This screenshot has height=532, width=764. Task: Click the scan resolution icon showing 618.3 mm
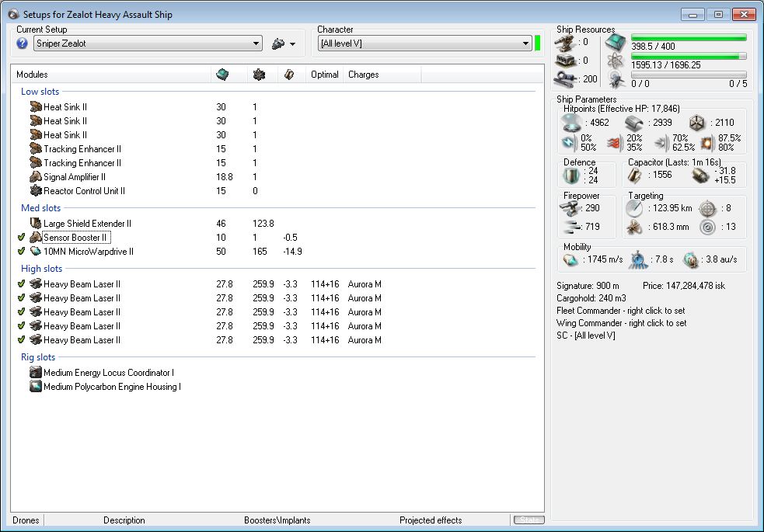click(634, 227)
